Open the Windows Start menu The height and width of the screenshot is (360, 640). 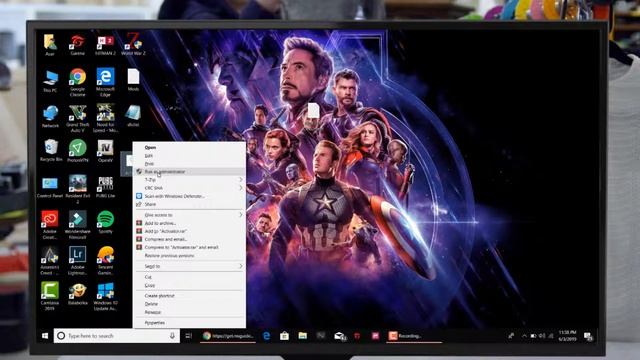point(45,336)
